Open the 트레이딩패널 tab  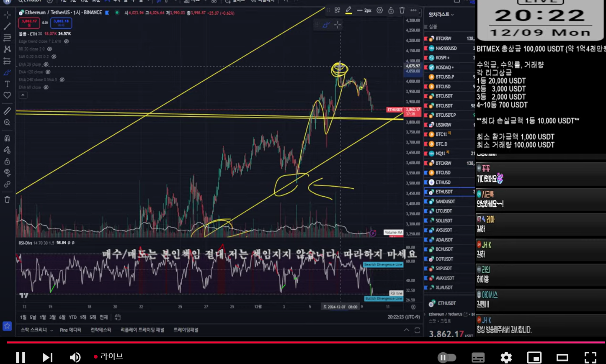pyautogui.click(x=186, y=330)
